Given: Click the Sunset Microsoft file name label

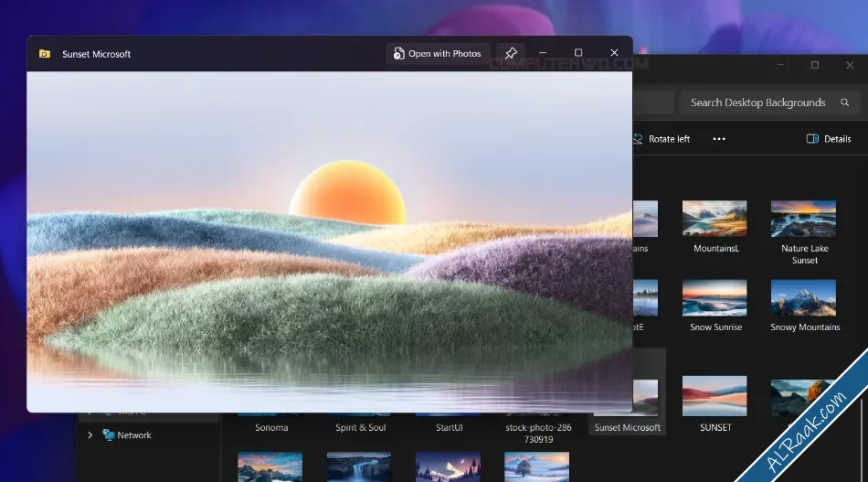Looking at the screenshot, I should coord(627,428).
